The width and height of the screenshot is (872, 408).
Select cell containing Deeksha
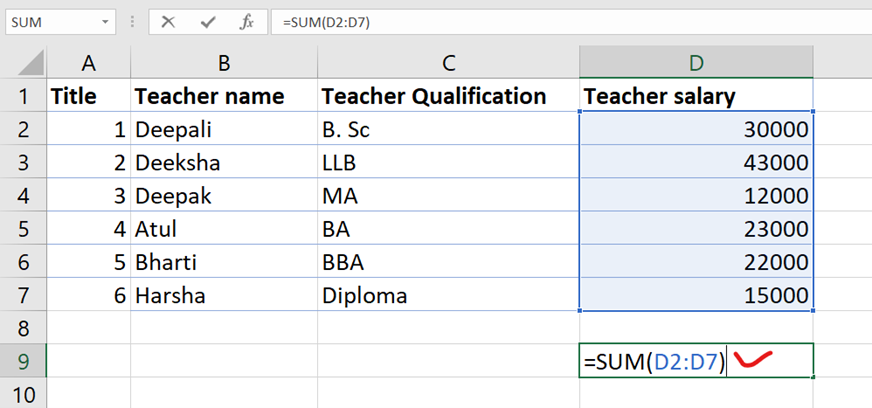coord(223,163)
